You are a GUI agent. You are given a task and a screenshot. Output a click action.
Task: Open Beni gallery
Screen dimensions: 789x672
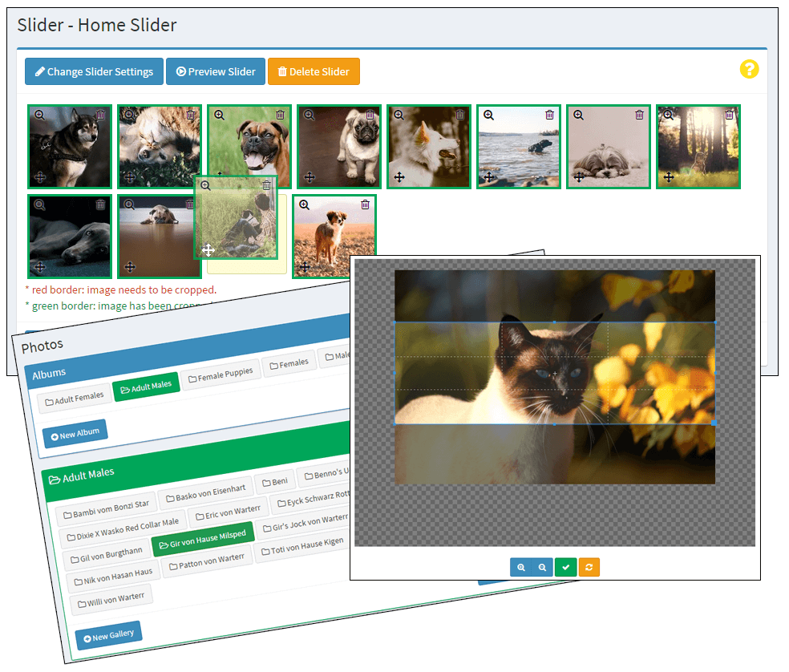[x=275, y=482]
